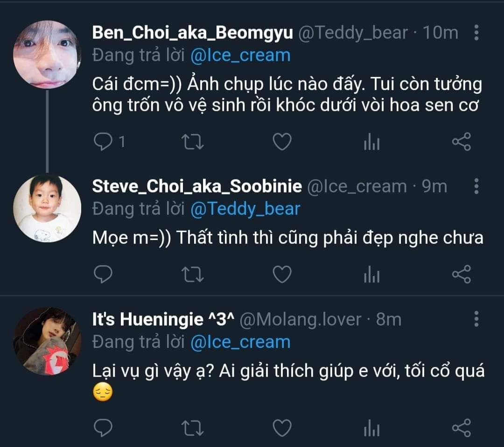Open the @Ice_cream mention in Beomgyu's reply
Screen dimensions: 504x447
point(240,56)
